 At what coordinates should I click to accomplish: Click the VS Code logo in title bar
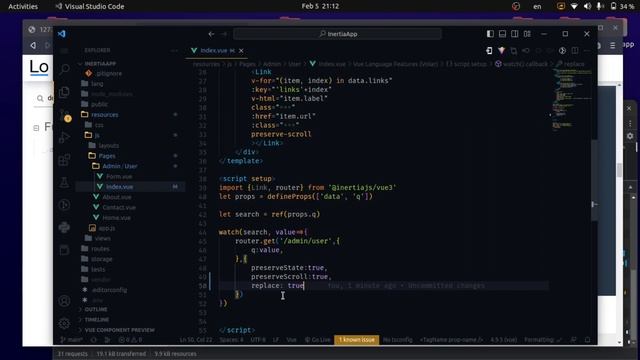pos(62,34)
